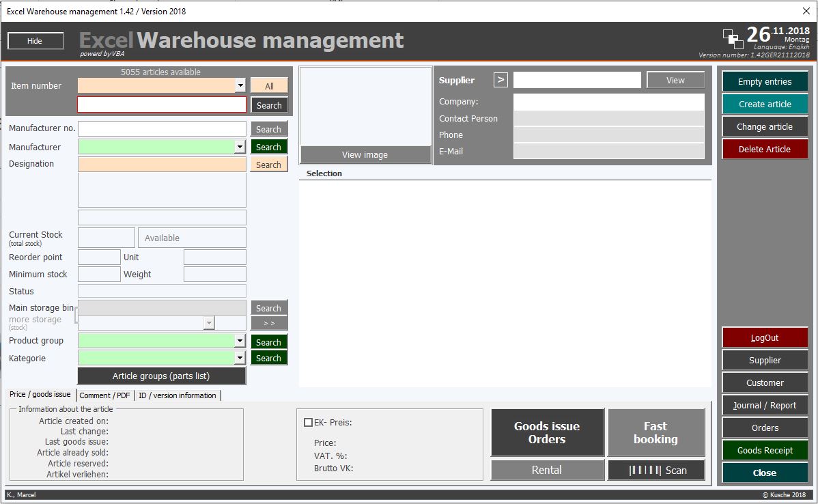Open the Kategorie dropdown
The image size is (818, 504).
240,358
